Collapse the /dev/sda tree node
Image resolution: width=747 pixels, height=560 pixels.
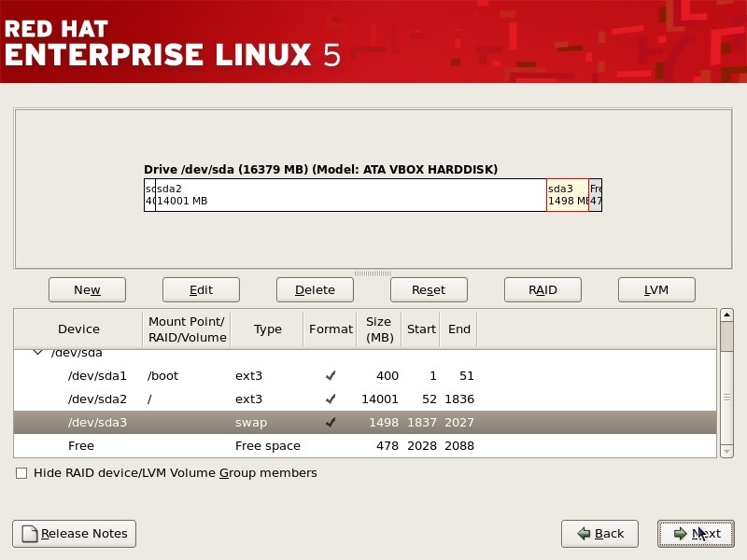(x=37, y=354)
